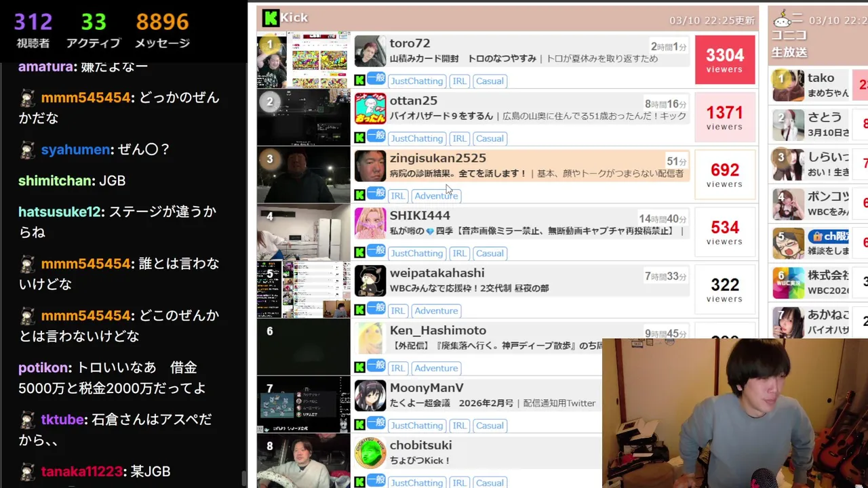Open しらい's avatar in the Niconico list
This screenshot has width=868, height=488.
pyautogui.click(x=788, y=164)
